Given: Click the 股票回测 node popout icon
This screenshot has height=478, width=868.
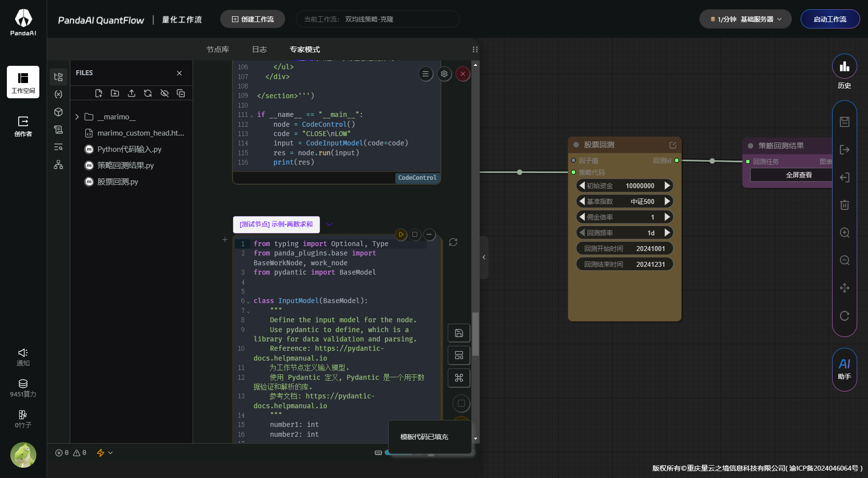Looking at the screenshot, I should point(673,145).
